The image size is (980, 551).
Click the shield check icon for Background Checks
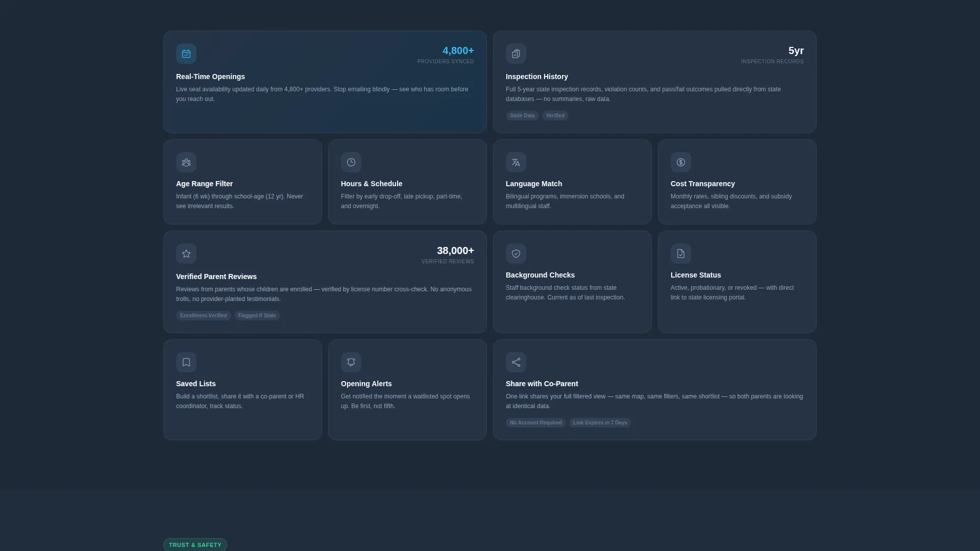point(516,254)
